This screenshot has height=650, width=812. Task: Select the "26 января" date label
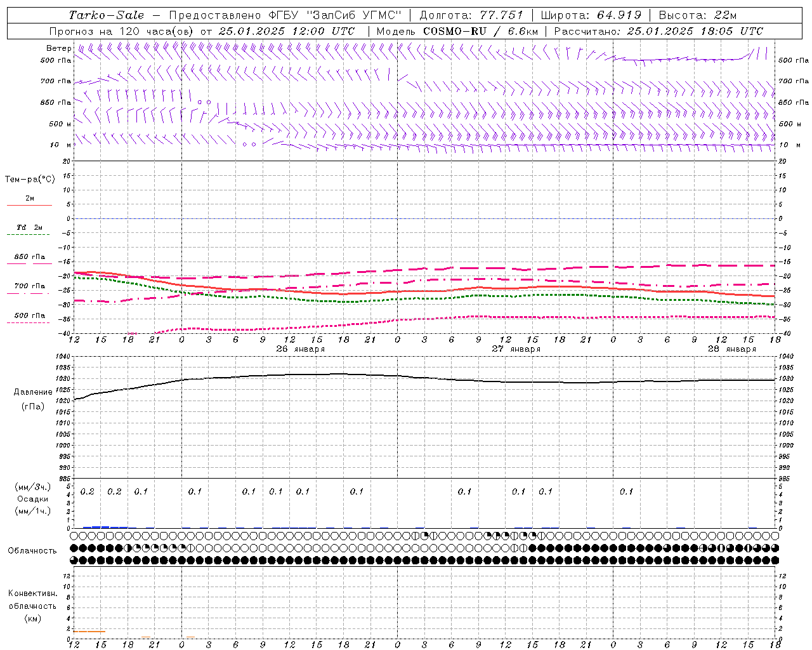pyautogui.click(x=300, y=349)
